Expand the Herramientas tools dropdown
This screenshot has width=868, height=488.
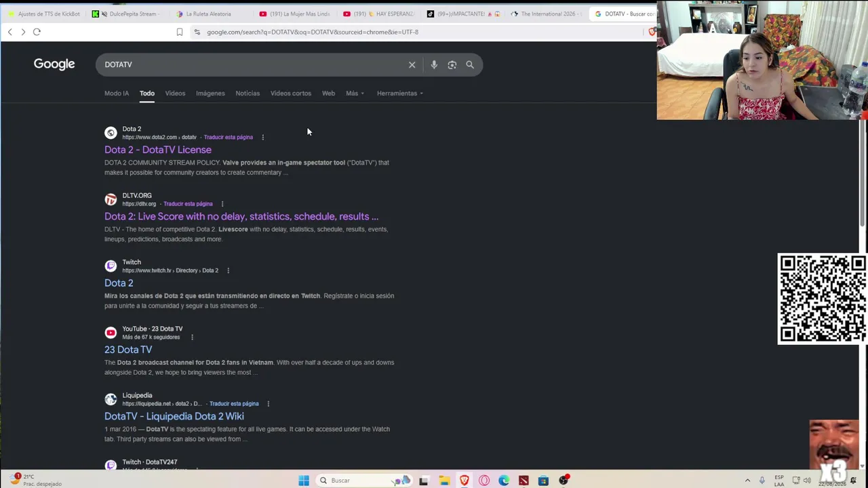pos(399,94)
